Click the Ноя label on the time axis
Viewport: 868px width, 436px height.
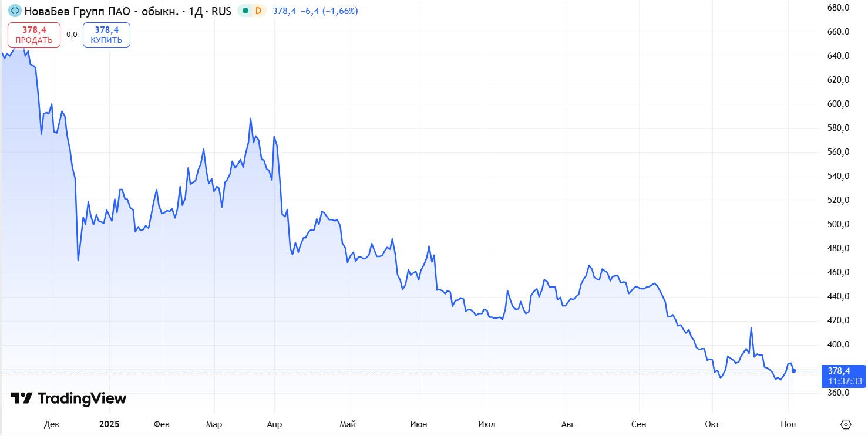pyautogui.click(x=788, y=424)
